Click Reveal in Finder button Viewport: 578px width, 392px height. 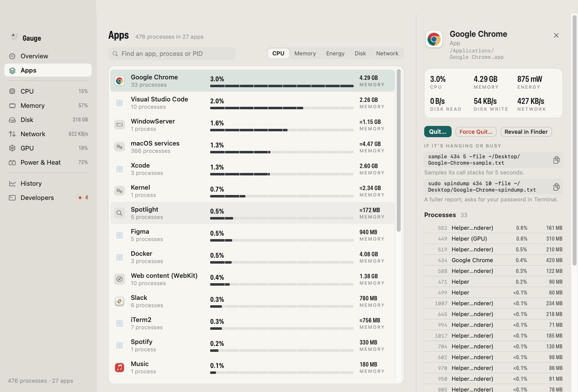[526, 132]
